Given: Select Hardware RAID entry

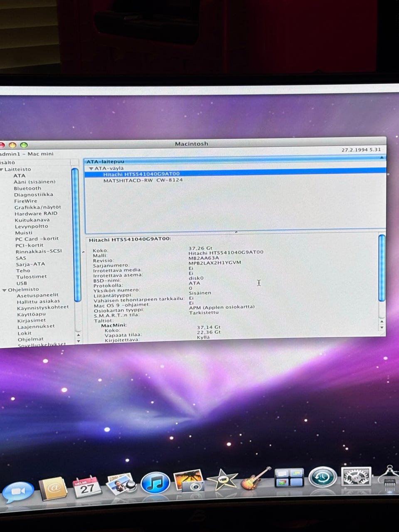Looking at the screenshot, I should [36, 214].
